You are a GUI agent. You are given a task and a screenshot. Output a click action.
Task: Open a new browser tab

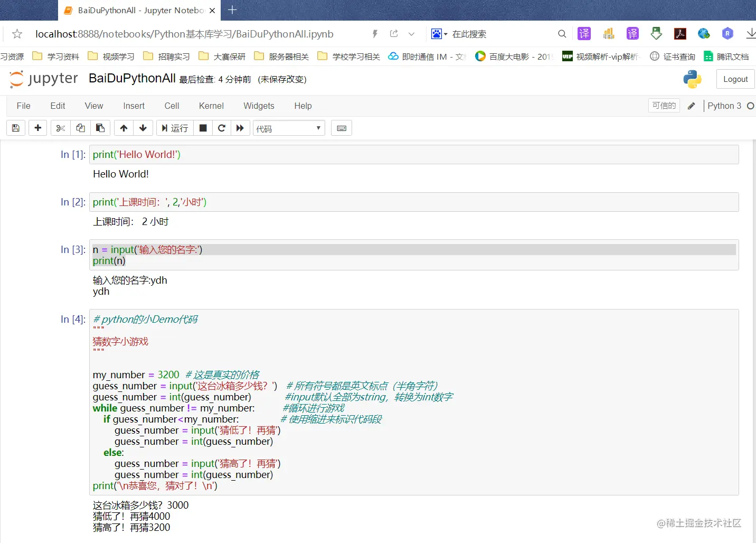pyautogui.click(x=232, y=10)
